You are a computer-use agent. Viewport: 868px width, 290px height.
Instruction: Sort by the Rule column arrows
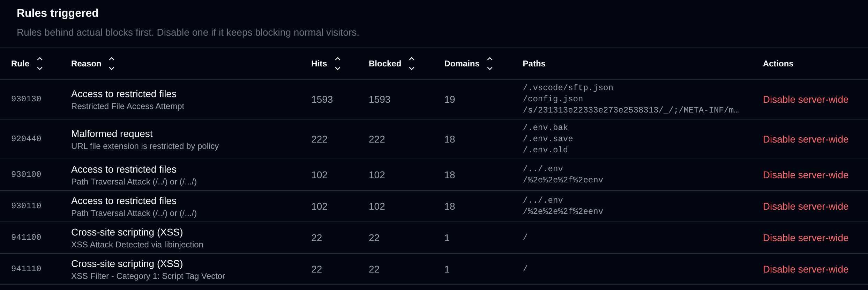pos(40,64)
